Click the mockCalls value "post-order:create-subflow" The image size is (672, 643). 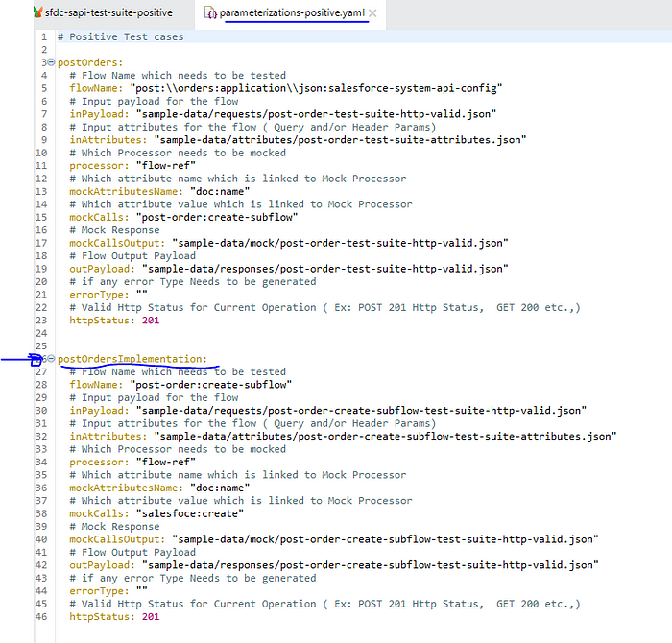(x=217, y=217)
